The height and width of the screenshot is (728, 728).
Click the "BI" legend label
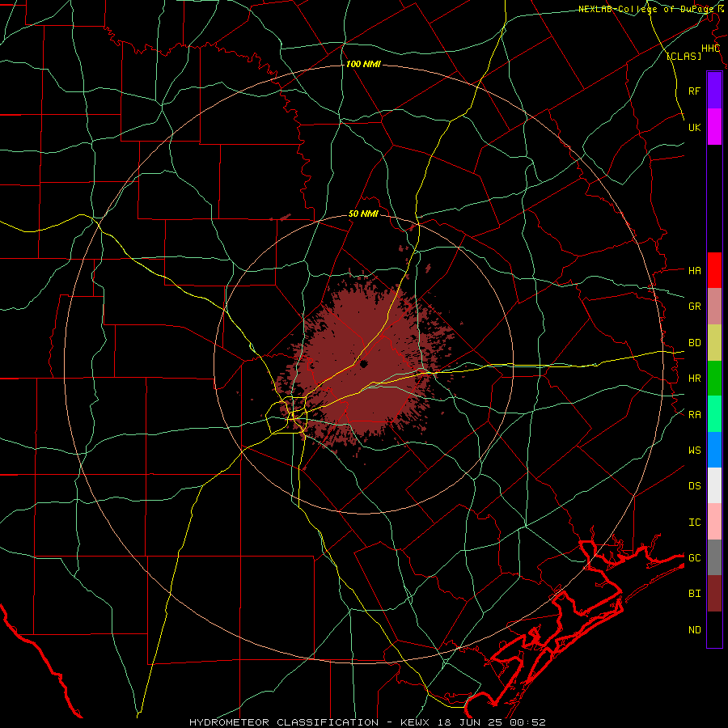click(x=695, y=594)
